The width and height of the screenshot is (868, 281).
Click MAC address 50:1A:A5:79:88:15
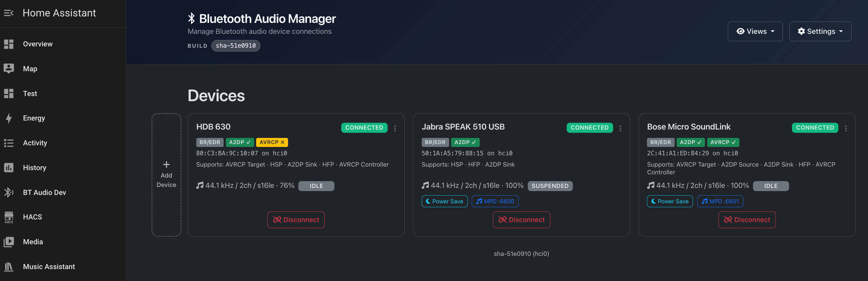453,154
